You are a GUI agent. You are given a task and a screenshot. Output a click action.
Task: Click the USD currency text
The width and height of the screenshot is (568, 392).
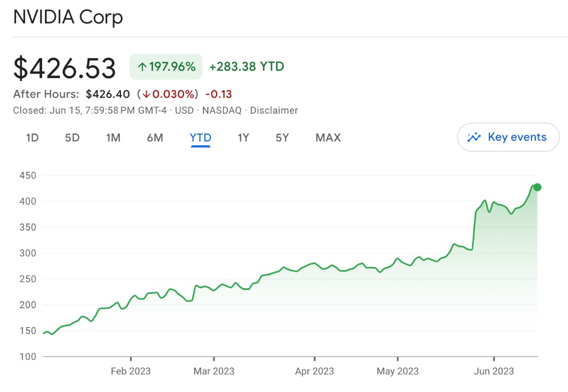(184, 110)
